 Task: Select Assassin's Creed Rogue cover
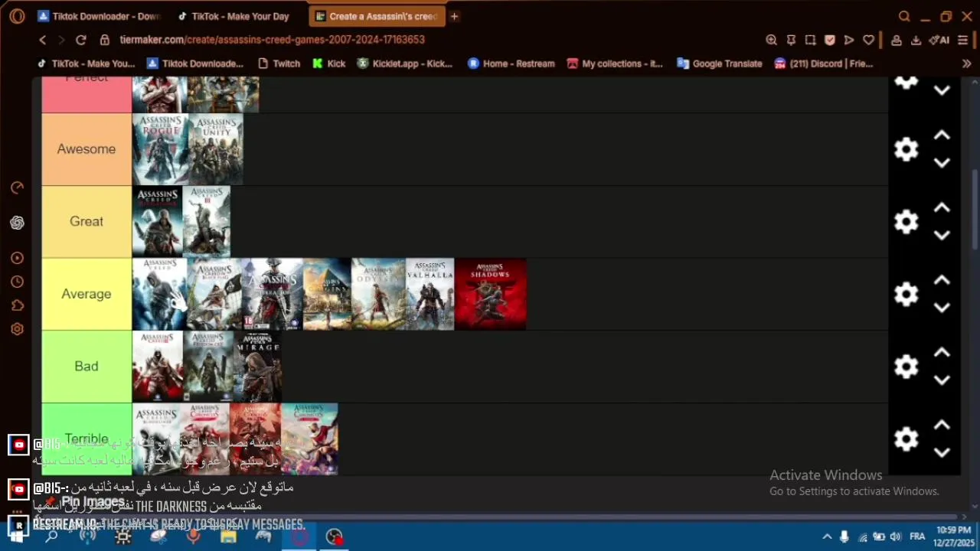(160, 149)
